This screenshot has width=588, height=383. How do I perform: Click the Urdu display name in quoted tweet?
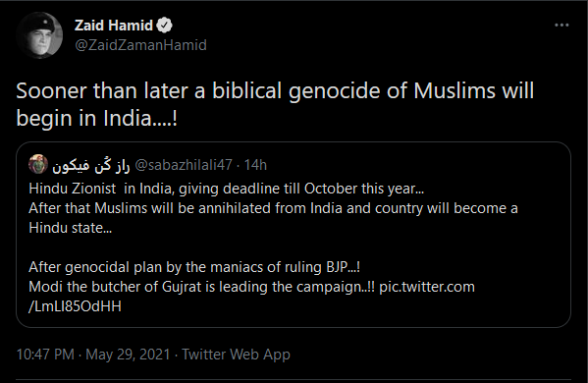coord(91,165)
